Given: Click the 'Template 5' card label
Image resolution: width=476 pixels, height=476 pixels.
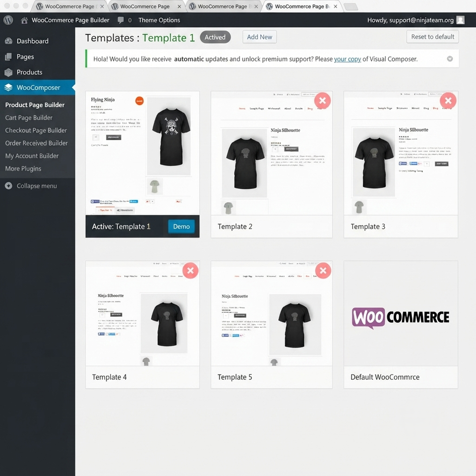Looking at the screenshot, I should (x=235, y=377).
